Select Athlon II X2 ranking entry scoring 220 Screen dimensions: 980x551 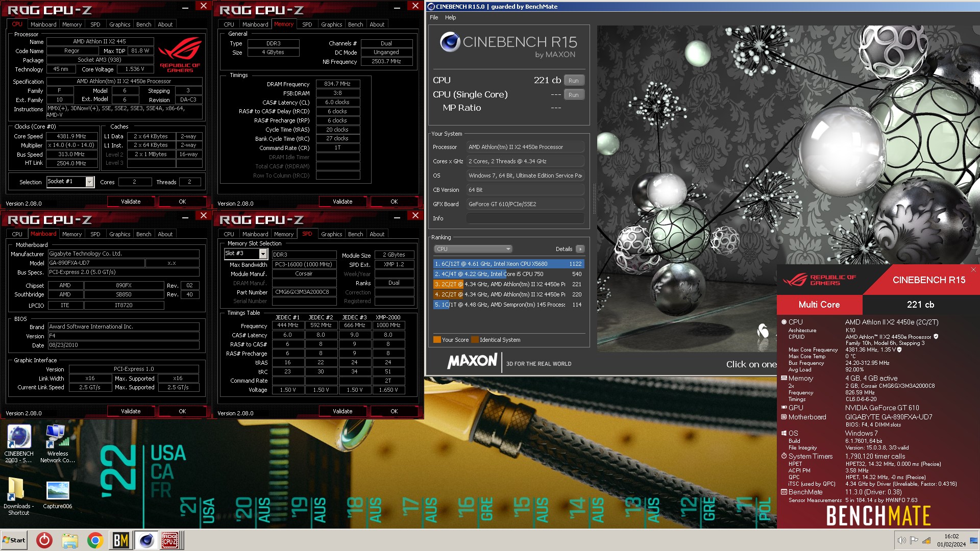point(508,294)
